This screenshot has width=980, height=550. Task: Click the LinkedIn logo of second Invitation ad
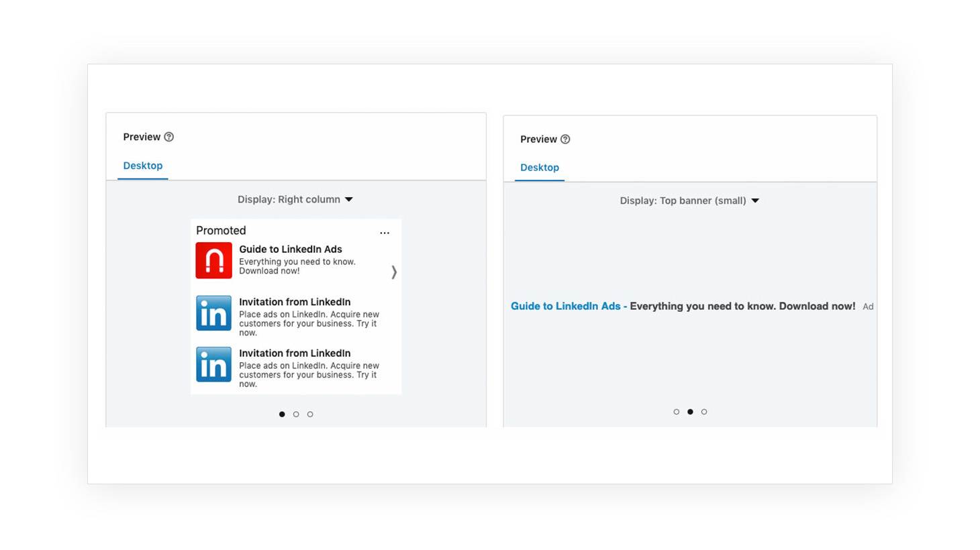click(x=213, y=364)
